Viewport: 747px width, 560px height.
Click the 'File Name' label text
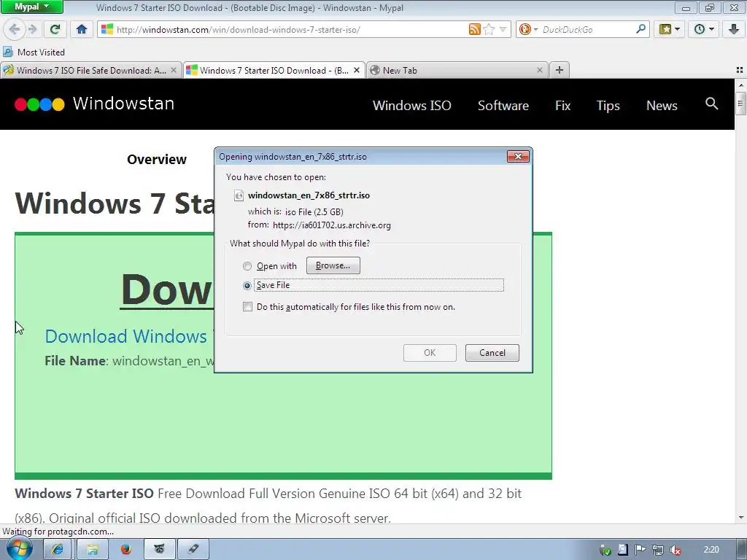point(75,361)
